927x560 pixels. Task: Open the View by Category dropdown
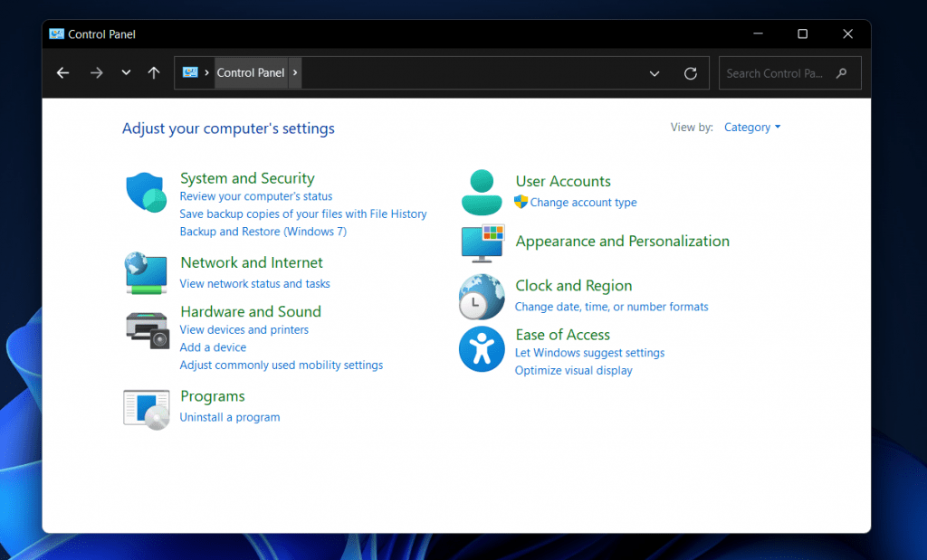pos(751,127)
